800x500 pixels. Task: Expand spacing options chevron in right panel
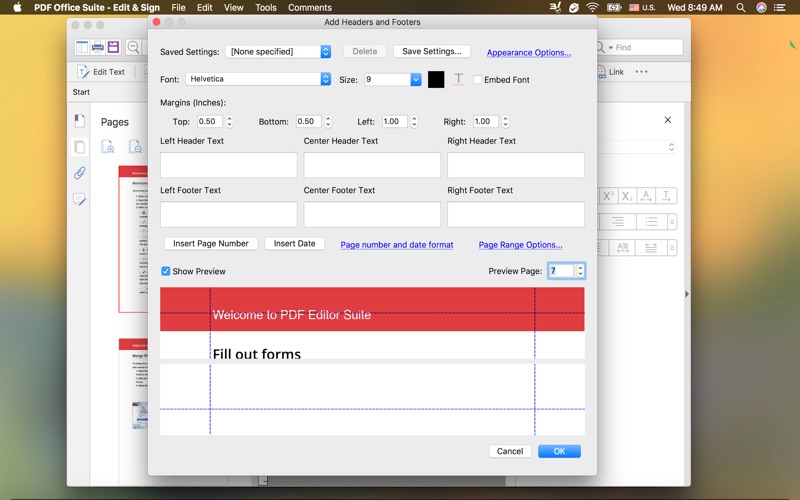[x=672, y=247]
